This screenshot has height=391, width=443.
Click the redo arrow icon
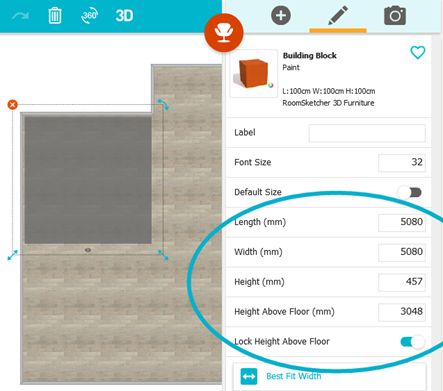pos(20,16)
